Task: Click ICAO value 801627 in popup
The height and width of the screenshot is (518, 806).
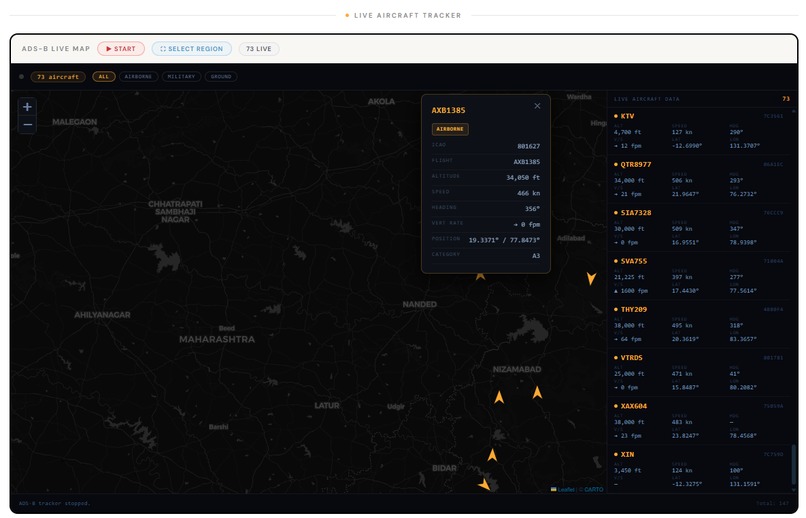Action: point(528,146)
